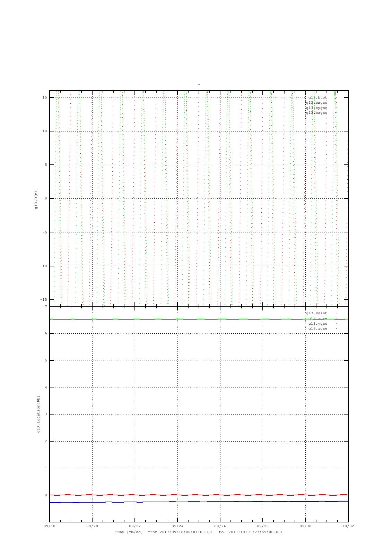Click the green line near 6.5 RE
392x555 pixels.
(x=199, y=319)
